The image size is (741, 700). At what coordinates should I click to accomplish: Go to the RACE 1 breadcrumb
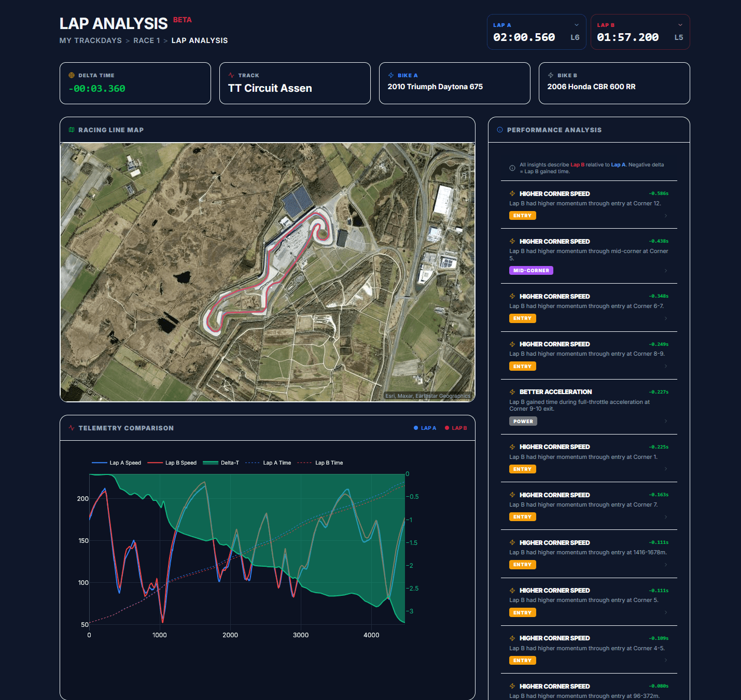coord(147,40)
